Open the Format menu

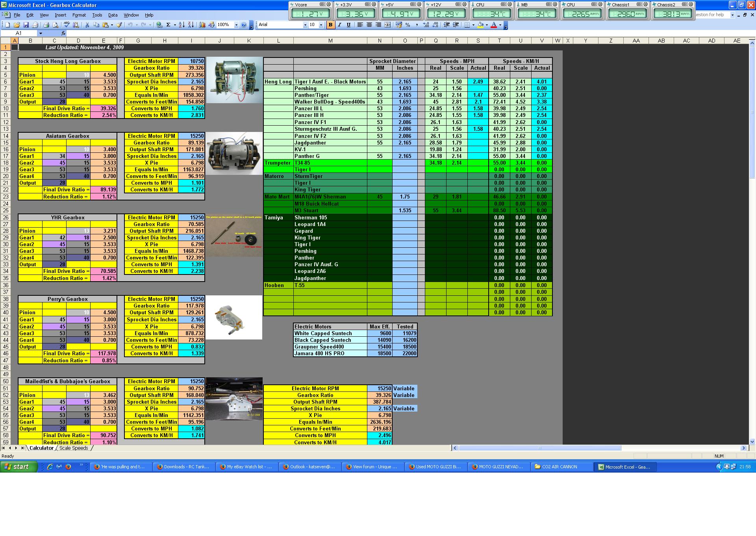79,15
